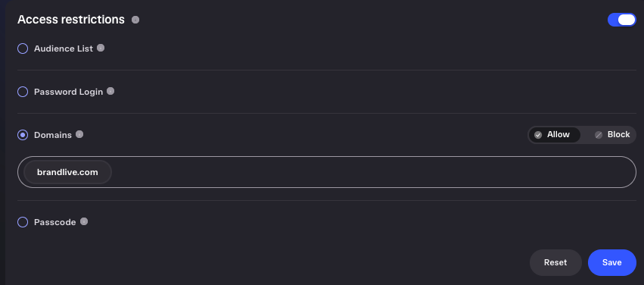644x285 pixels.
Task: Enable the Passcode radio option
Action: pos(23,222)
